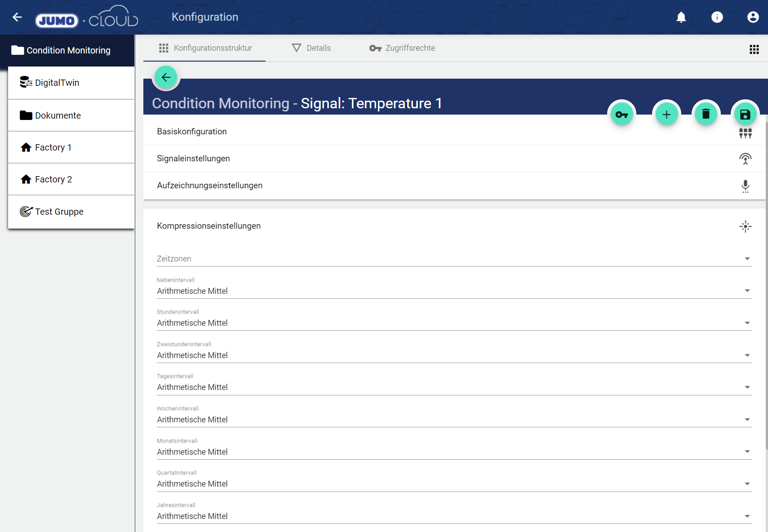Click the green trash delete button
This screenshot has width=768, height=532.
tap(706, 115)
